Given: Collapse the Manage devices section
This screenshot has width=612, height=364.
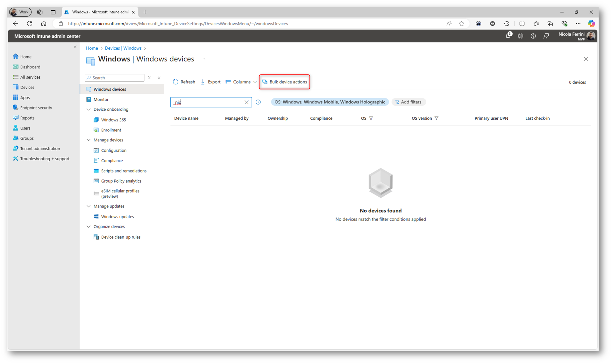Looking at the screenshot, I should [x=89, y=140].
